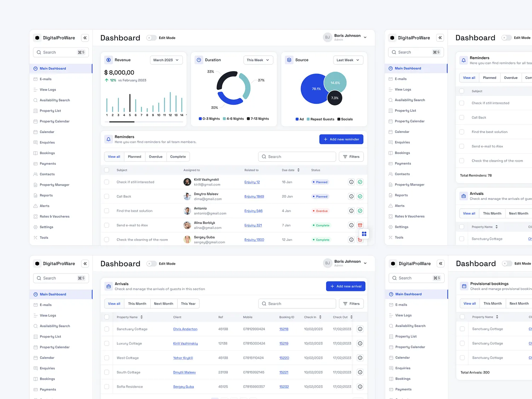Open the Enjuiry 1849 link

coord(254,196)
